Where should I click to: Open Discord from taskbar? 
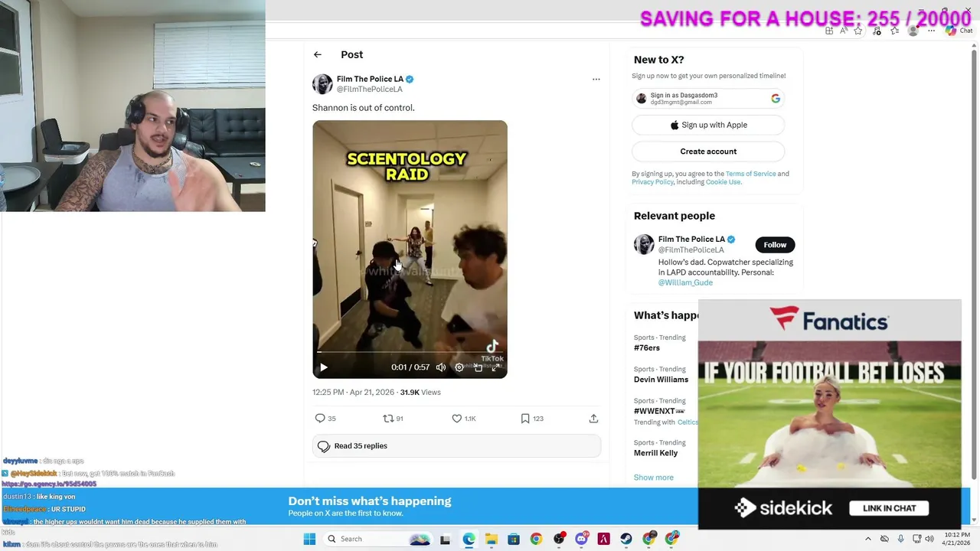click(581, 539)
